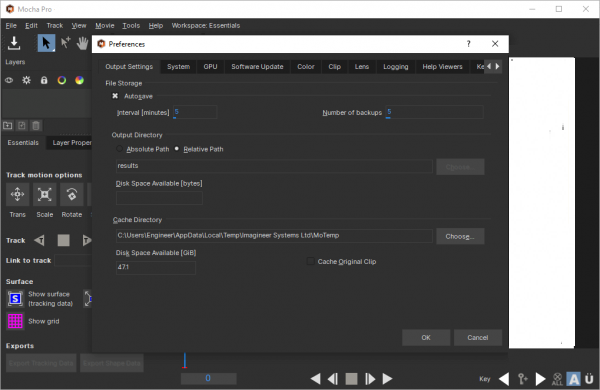Image resolution: width=600 pixels, height=390 pixels.
Task: Click Play backwards in timeline controls
Action: [315, 379]
